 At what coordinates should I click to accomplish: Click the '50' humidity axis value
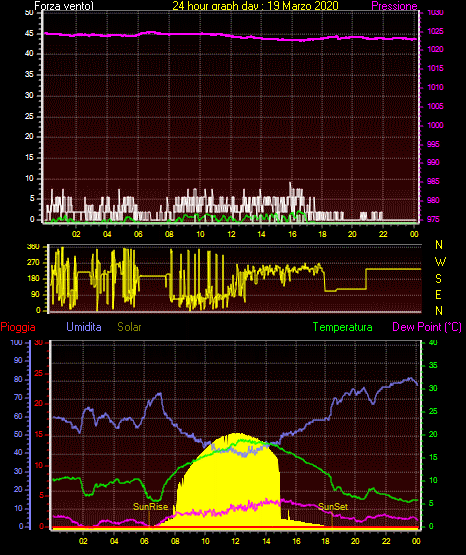click(x=18, y=434)
